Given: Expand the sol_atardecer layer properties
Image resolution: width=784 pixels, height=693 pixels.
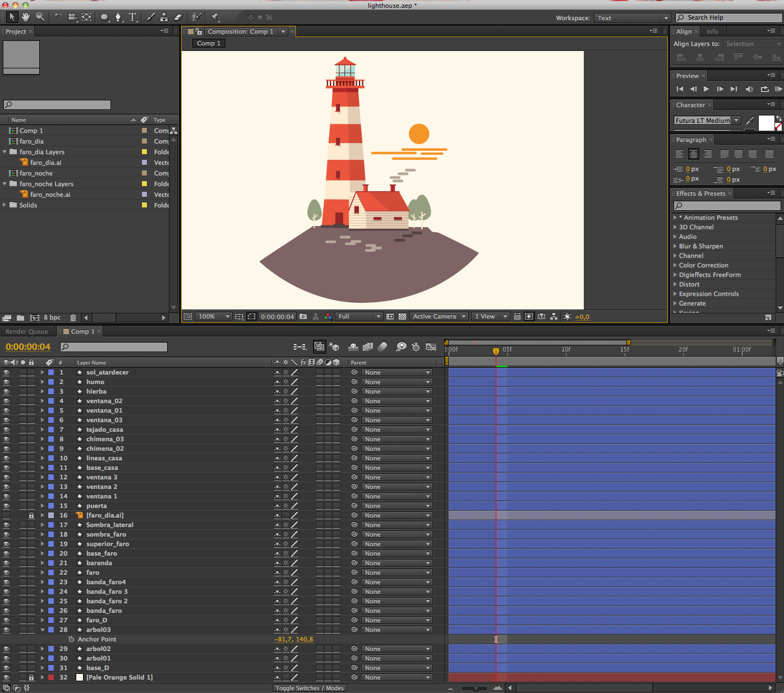Looking at the screenshot, I should [43, 372].
